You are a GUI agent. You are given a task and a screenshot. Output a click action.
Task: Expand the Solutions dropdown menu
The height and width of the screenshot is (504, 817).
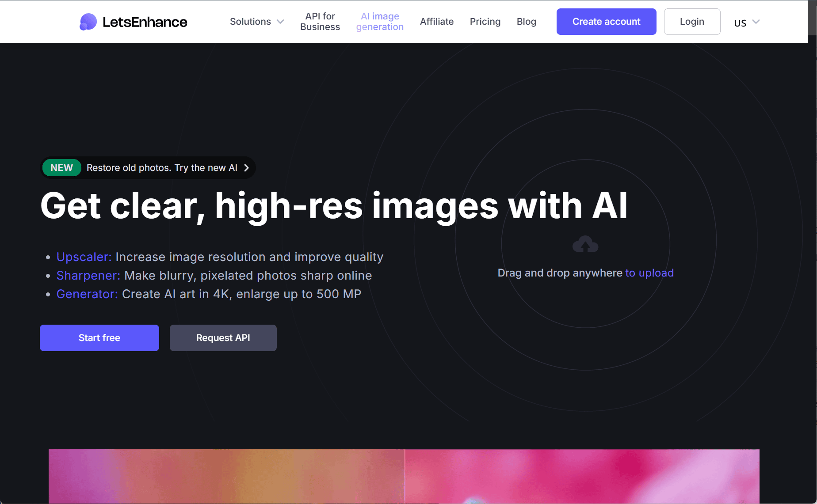point(251,22)
